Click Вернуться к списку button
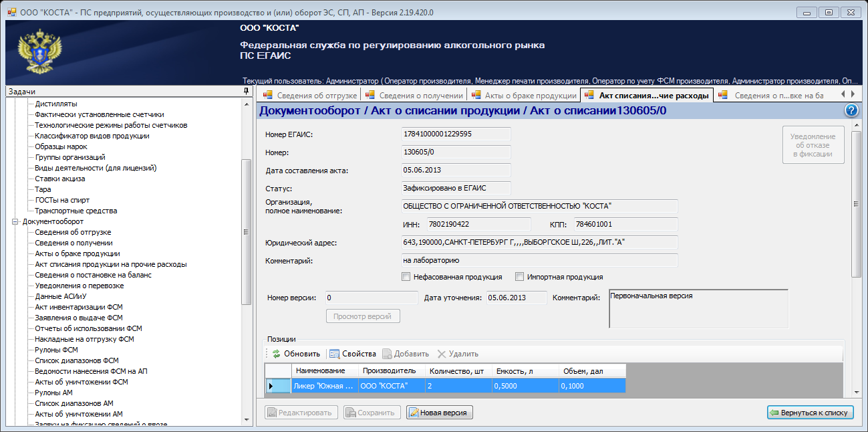This screenshot has width=868, height=432. 810,413
